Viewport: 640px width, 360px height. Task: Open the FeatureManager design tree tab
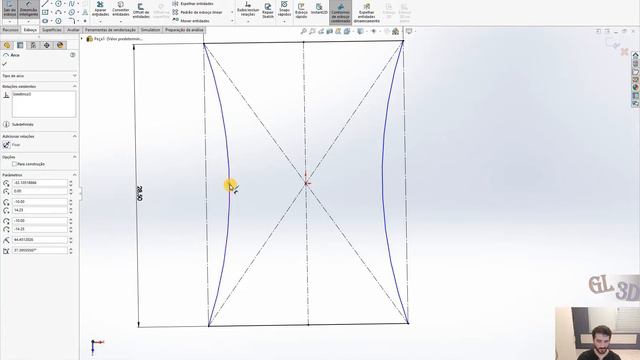tap(7, 45)
